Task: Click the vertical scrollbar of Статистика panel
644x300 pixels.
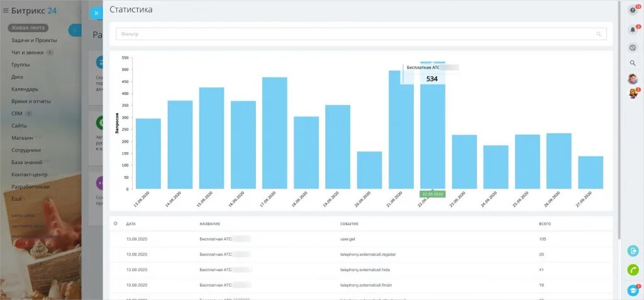Action: [x=619, y=119]
